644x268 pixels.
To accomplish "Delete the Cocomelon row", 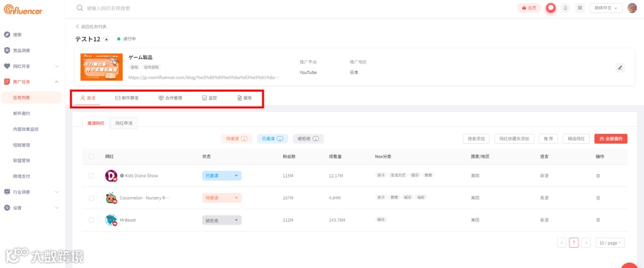I will pos(598,198).
